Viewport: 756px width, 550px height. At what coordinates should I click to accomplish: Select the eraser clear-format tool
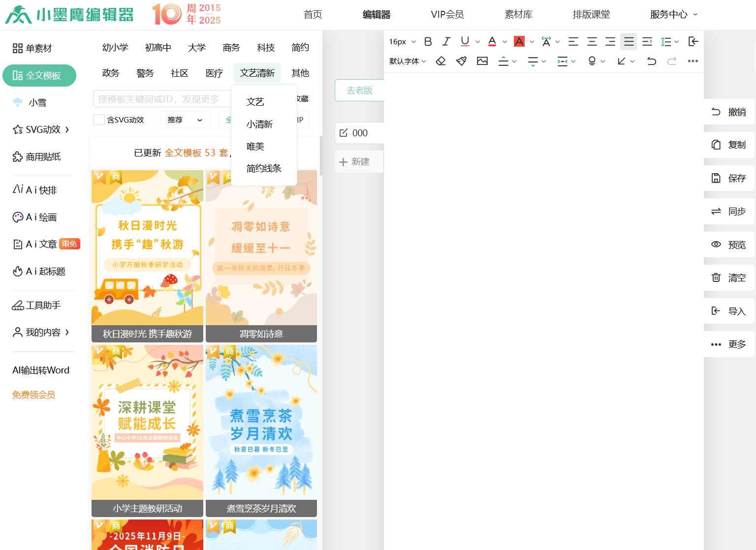(x=441, y=61)
